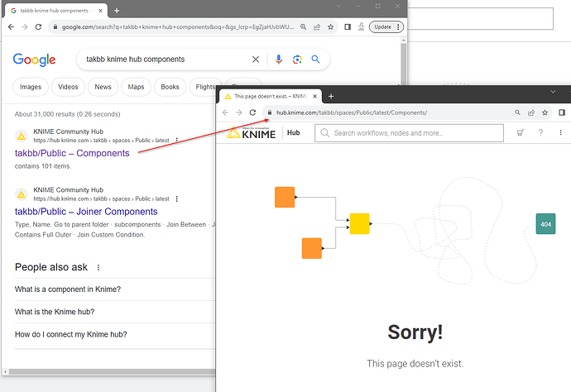Open zoom icon in KNIME address bar
Viewport: 571px width, 392px height.
pyautogui.click(x=517, y=112)
